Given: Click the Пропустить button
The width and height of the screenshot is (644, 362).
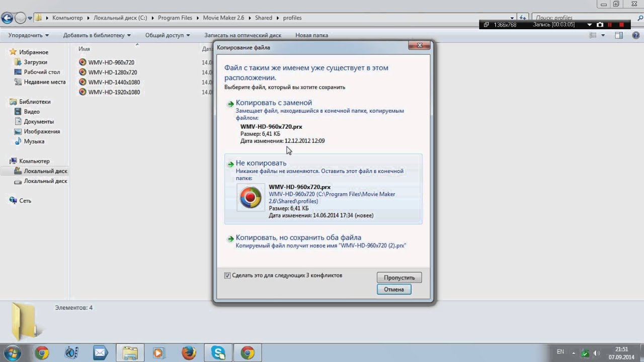Looking at the screenshot, I should pyautogui.click(x=399, y=278).
